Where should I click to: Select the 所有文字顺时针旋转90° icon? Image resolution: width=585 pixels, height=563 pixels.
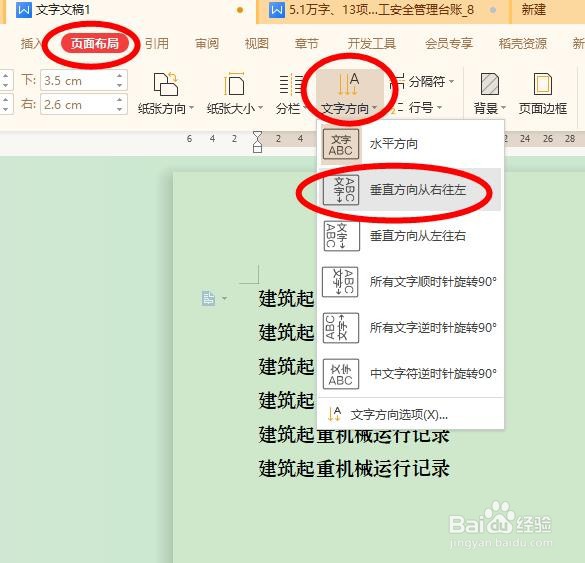(x=340, y=282)
